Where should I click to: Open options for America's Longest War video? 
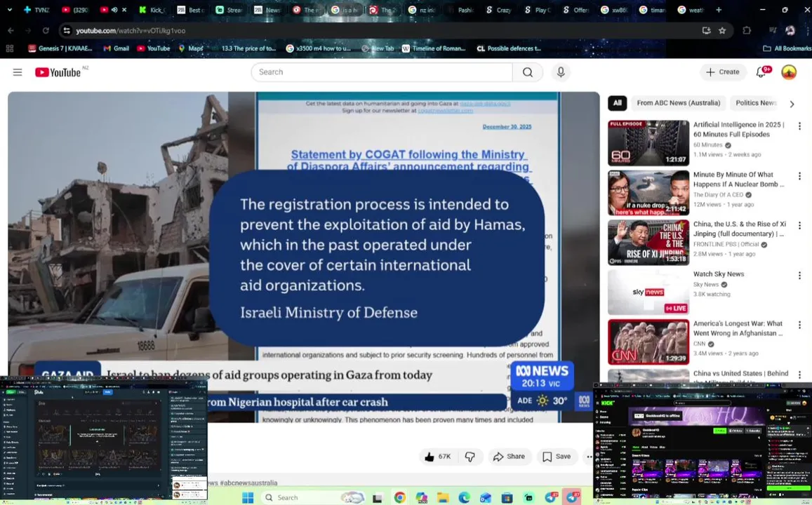[x=799, y=325]
